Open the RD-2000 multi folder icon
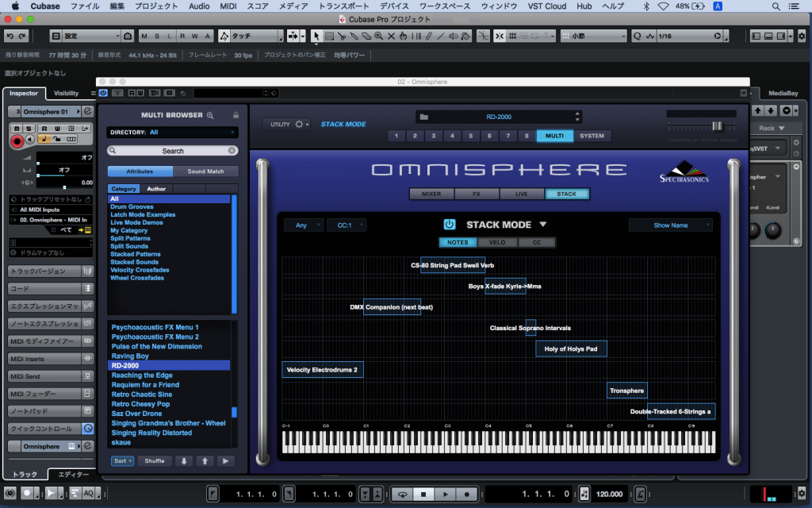The height and width of the screenshot is (508, 812). point(424,117)
